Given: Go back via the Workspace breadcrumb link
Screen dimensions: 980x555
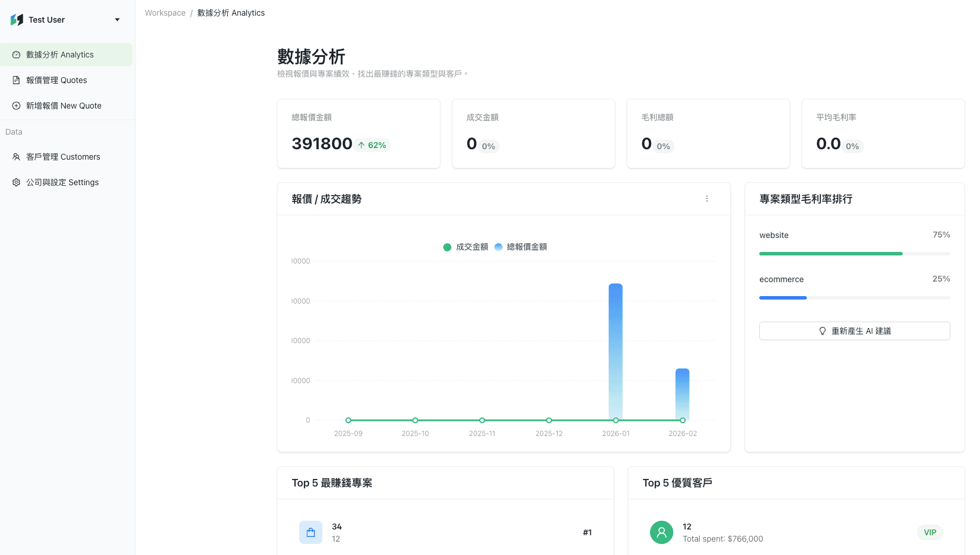Looking at the screenshot, I should (x=165, y=13).
